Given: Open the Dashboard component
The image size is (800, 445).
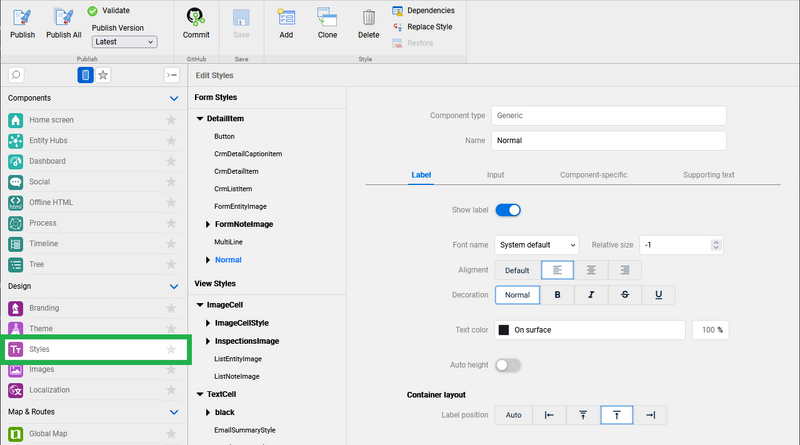Looking at the screenshot, I should pyautogui.click(x=94, y=161).
